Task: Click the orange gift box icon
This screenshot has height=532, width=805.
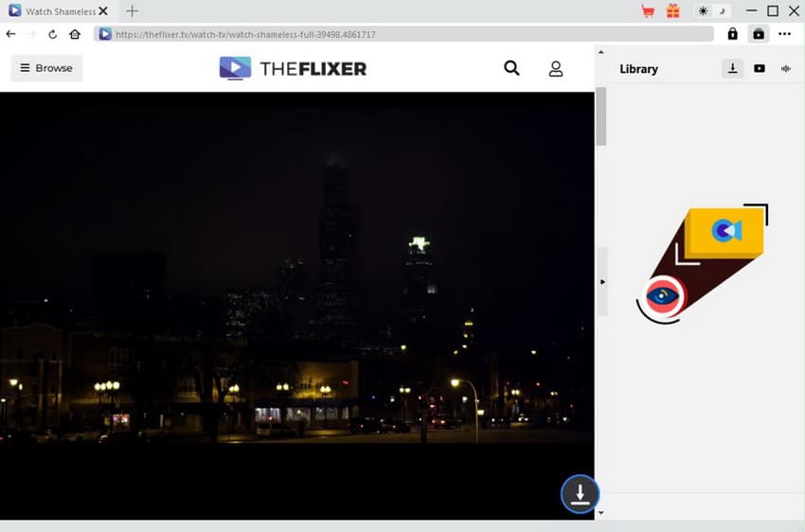Action: pyautogui.click(x=672, y=11)
